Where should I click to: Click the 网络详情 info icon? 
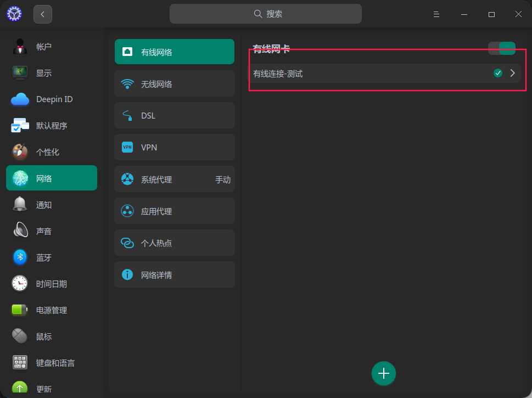tap(127, 274)
